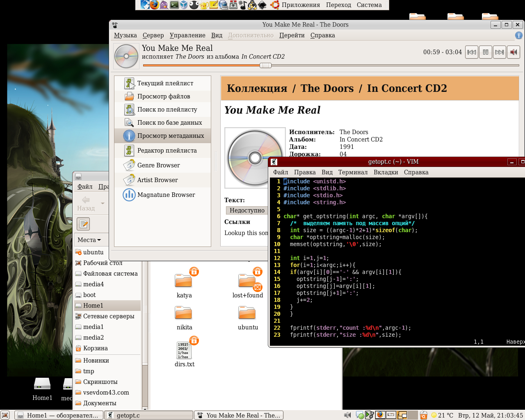Open the Назад history dropdown arrow
Image resolution: width=525 pixels, height=420 pixels.
click(103, 203)
